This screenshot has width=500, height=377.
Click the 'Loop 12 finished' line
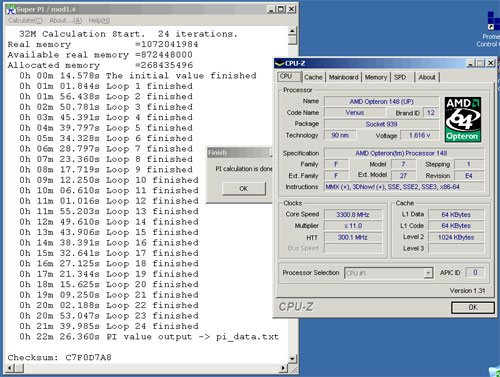click(109, 201)
